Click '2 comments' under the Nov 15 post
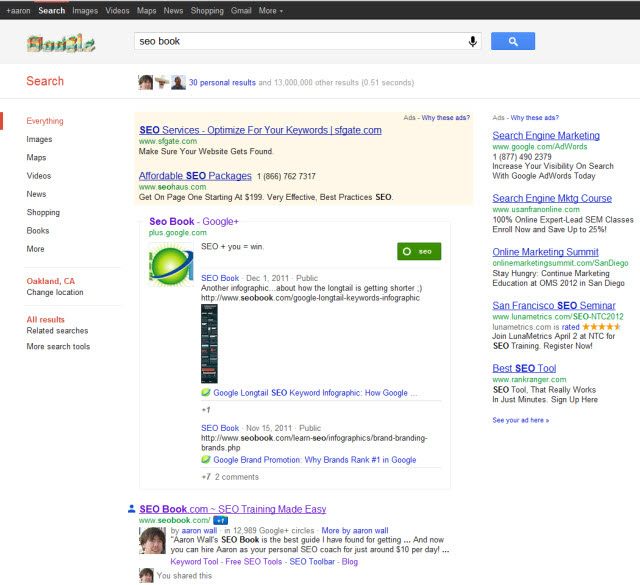The width and height of the screenshot is (640, 585). (237, 477)
